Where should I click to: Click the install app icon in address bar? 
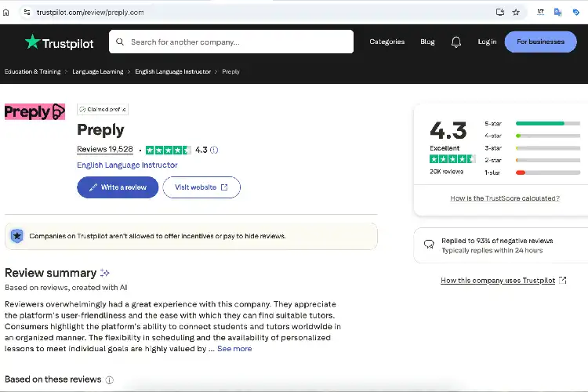[x=500, y=13]
